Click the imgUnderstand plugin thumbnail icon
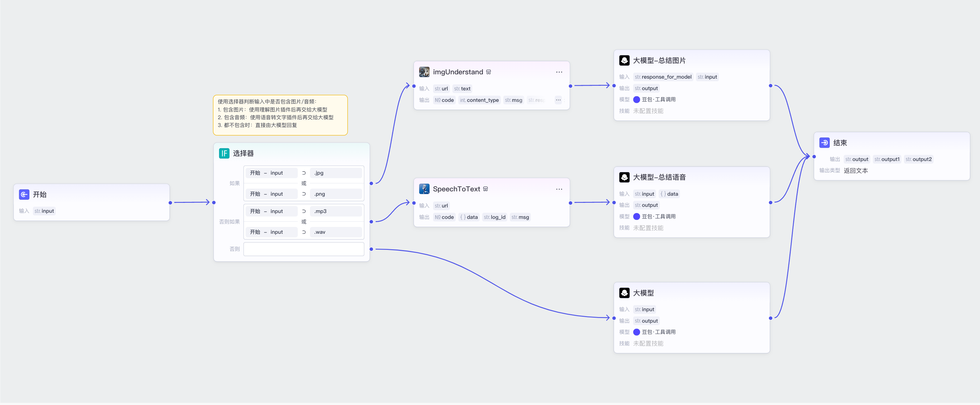980x405 pixels. click(424, 72)
